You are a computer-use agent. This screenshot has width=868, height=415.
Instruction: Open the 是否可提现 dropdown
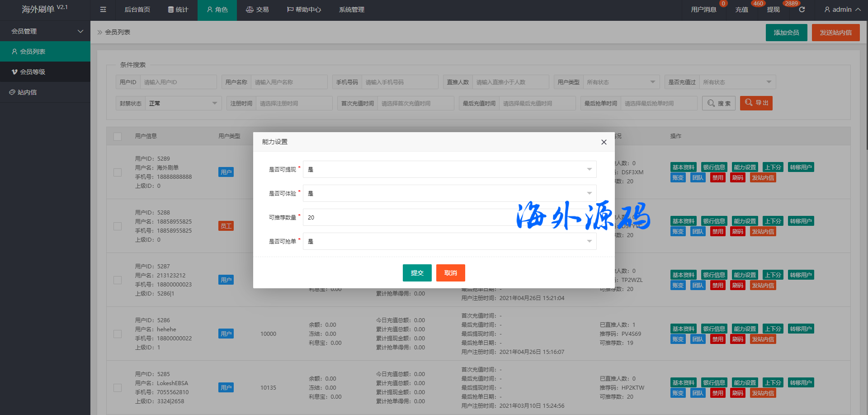click(449, 169)
